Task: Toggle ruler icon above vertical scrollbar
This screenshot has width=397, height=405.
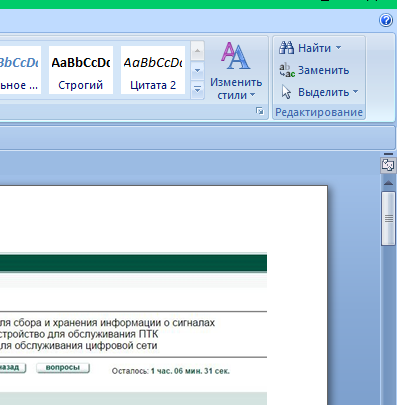Action: 388,165
